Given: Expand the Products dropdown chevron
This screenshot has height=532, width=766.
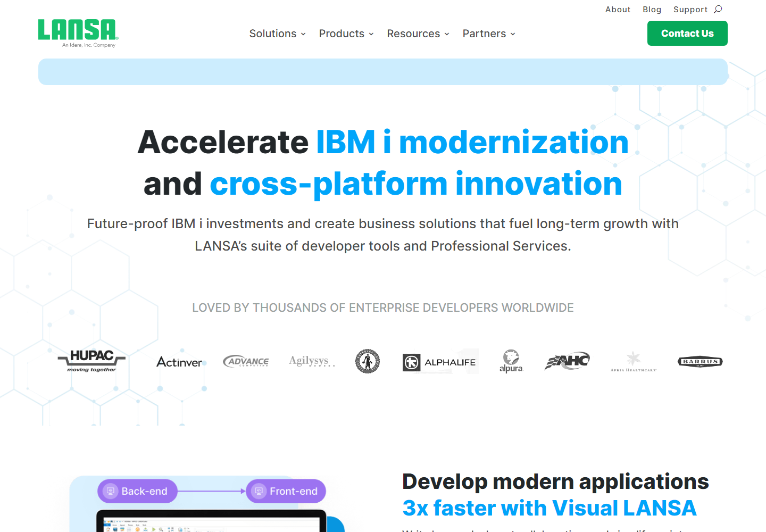Looking at the screenshot, I should [371, 34].
